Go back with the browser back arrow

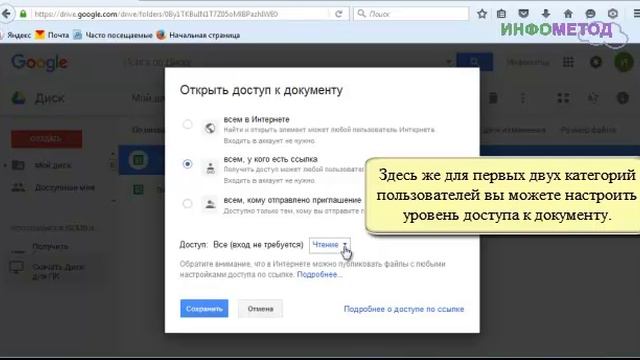(x=6, y=14)
